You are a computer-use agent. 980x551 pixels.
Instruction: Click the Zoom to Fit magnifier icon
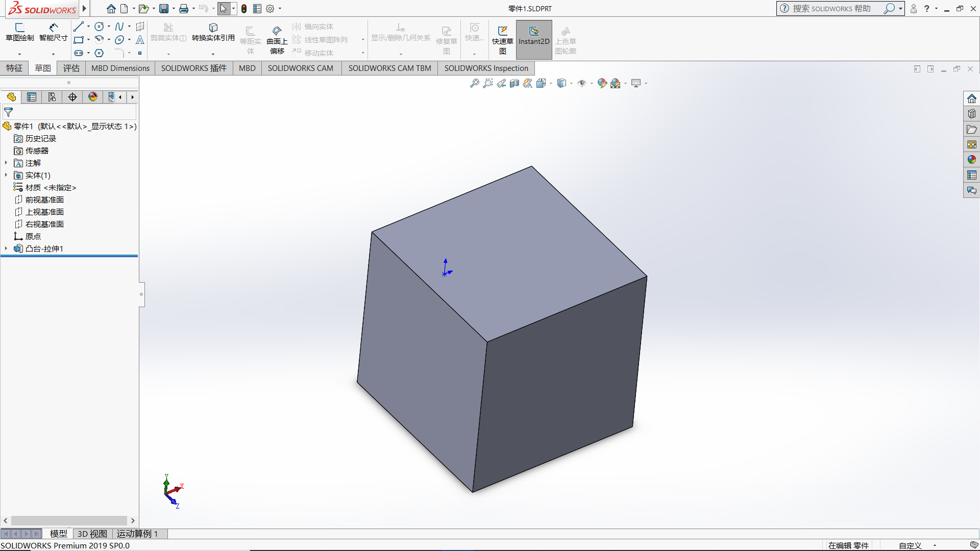[474, 83]
